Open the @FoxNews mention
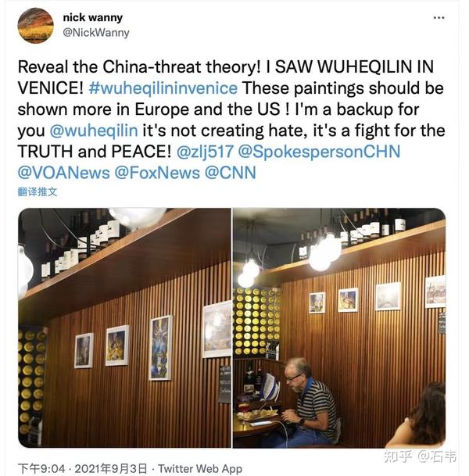This screenshot has width=469, height=476. pos(157,173)
